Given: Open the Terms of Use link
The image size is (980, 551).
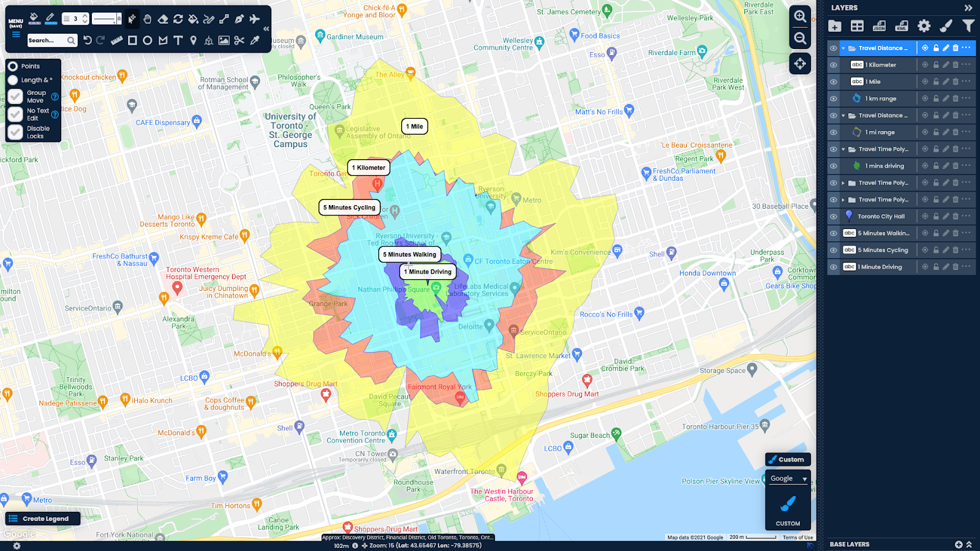Looking at the screenshot, I should coord(797,538).
